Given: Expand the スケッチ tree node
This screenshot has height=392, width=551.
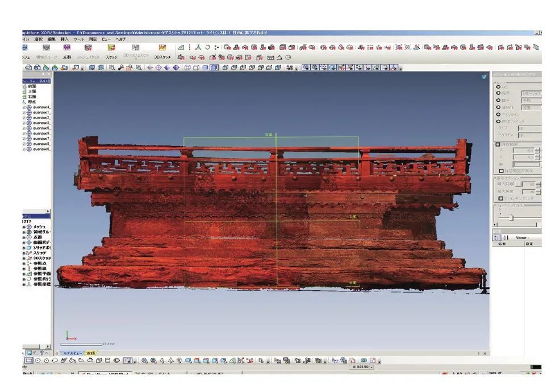Looking at the screenshot, I should (x=24, y=253).
